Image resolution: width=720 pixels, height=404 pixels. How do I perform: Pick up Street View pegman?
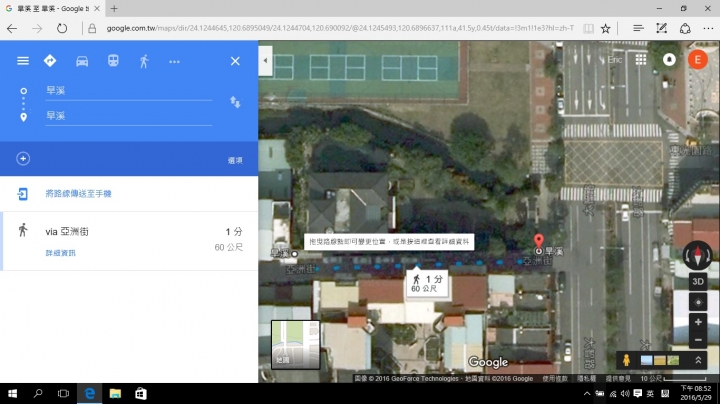coord(626,360)
